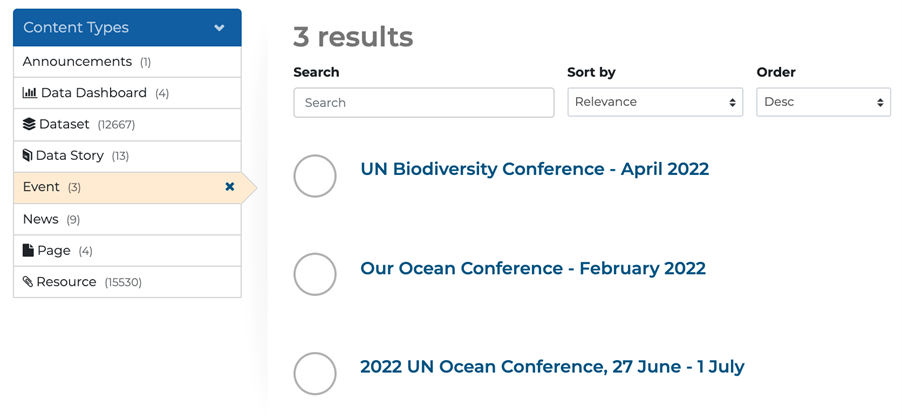Open Our Ocean Conference - February 2022 link

(532, 268)
